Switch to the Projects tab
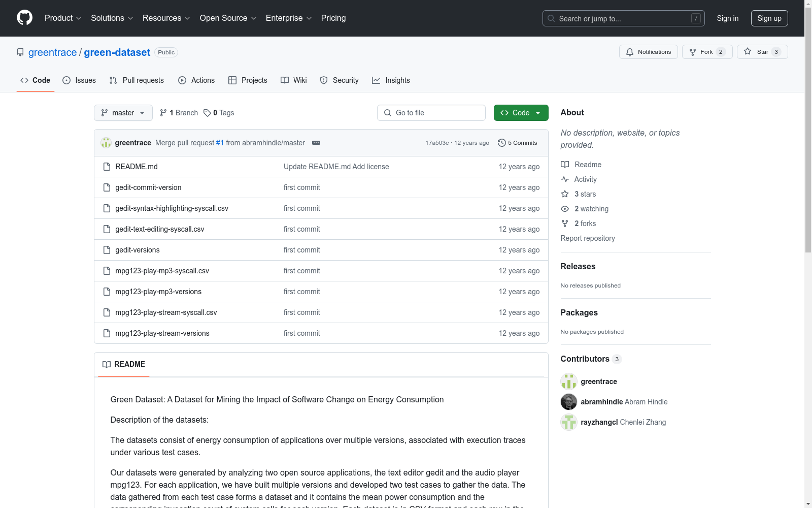The image size is (812, 508). (248, 80)
